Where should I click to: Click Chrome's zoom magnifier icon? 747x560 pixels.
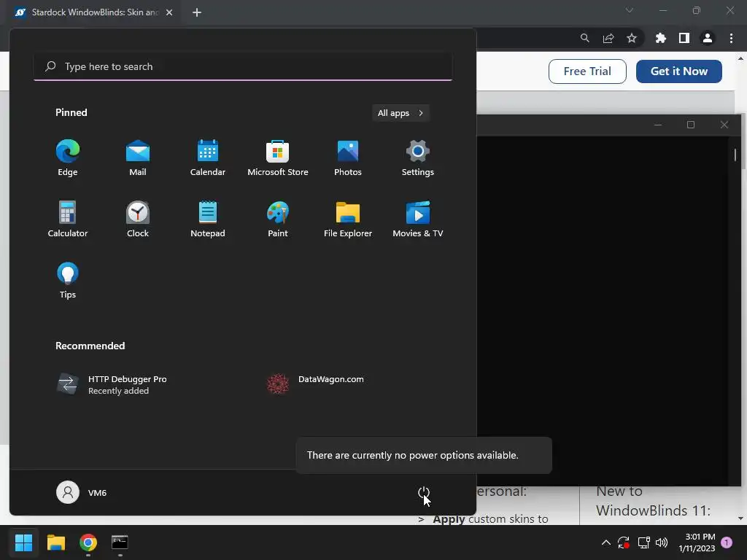coord(585,38)
